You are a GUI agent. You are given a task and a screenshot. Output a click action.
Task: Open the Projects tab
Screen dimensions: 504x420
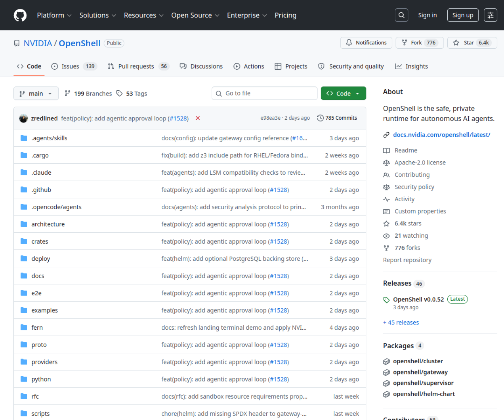291,66
